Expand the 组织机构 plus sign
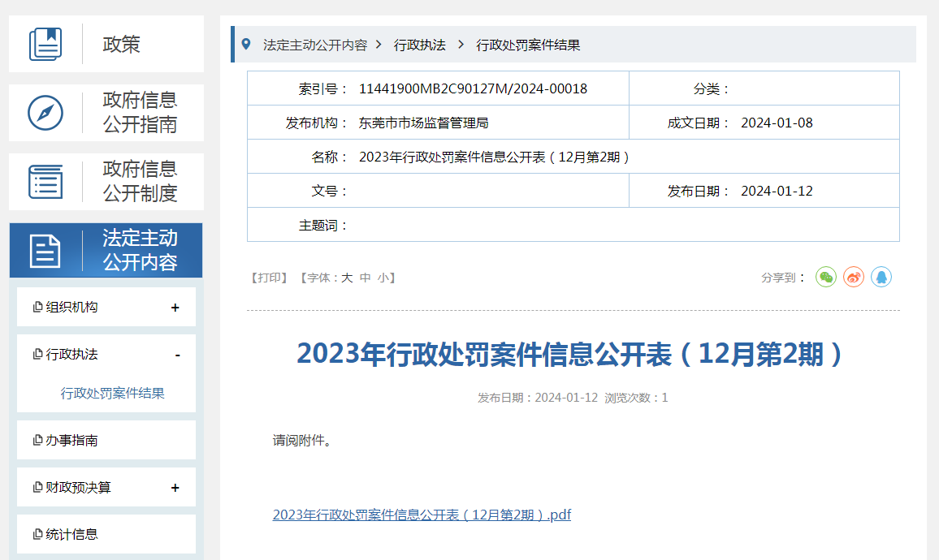Screen dimensions: 939x560 tap(175, 308)
